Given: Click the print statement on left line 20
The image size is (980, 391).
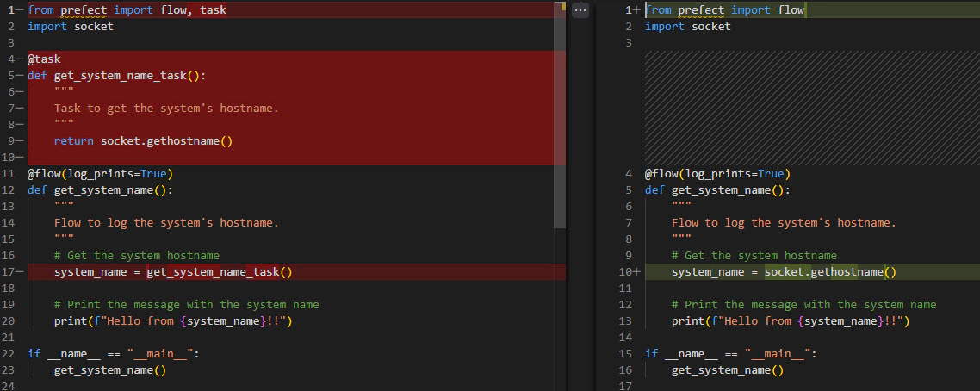Looking at the screenshot, I should coord(173,321).
